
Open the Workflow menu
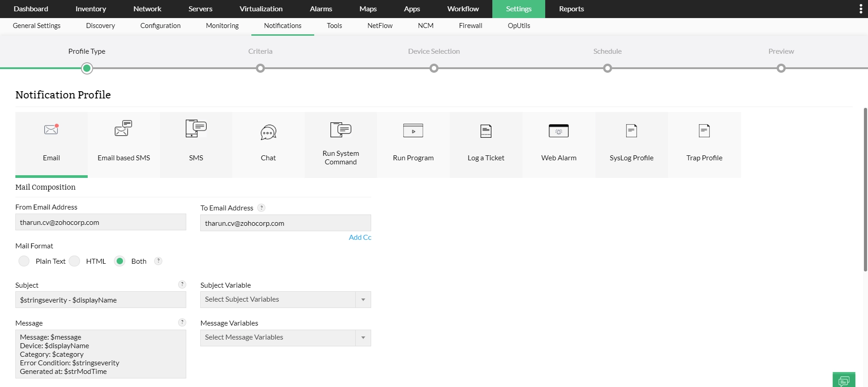[x=463, y=9]
